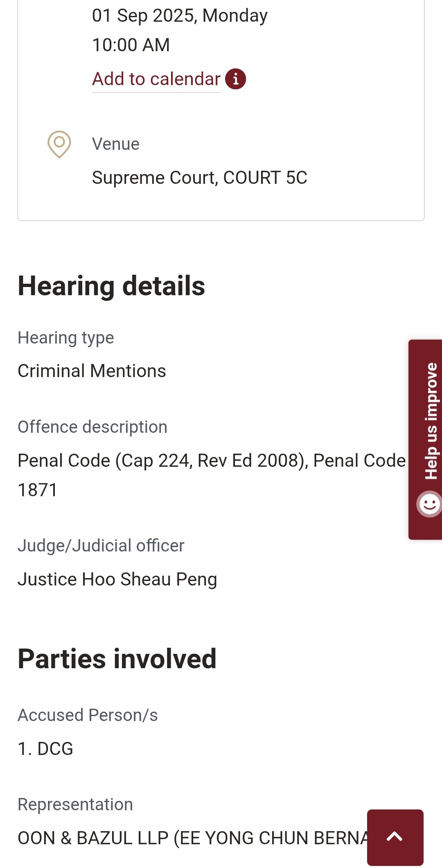
Task: Select the Parties involved heading
Action: point(117,659)
